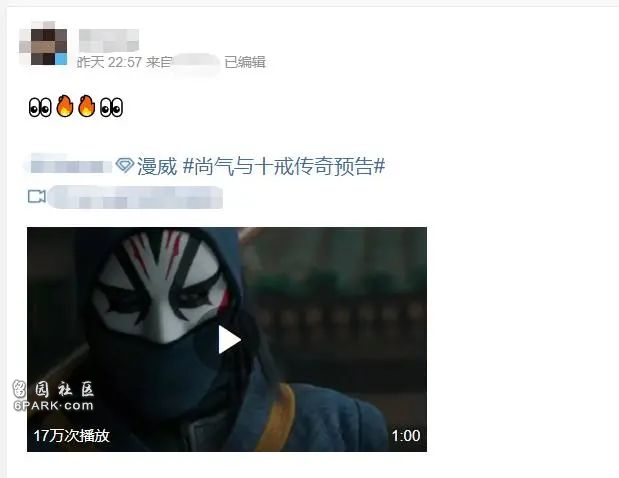Click the 1:00 video duration label
The image size is (619, 478).
coord(406,436)
